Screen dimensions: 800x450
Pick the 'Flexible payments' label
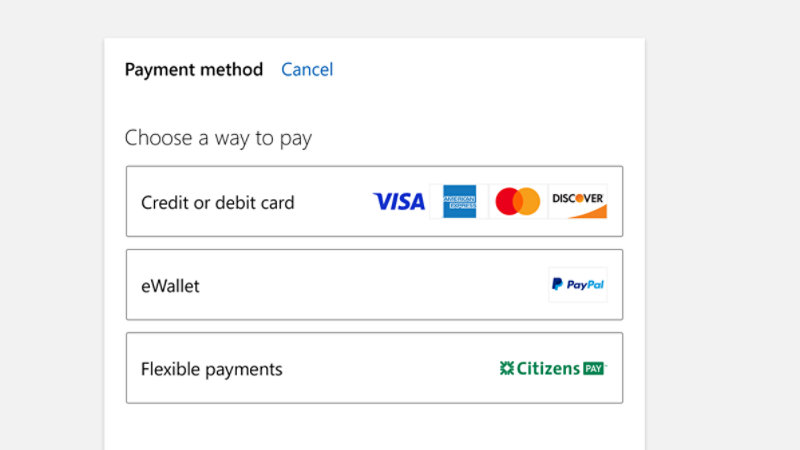tap(212, 369)
